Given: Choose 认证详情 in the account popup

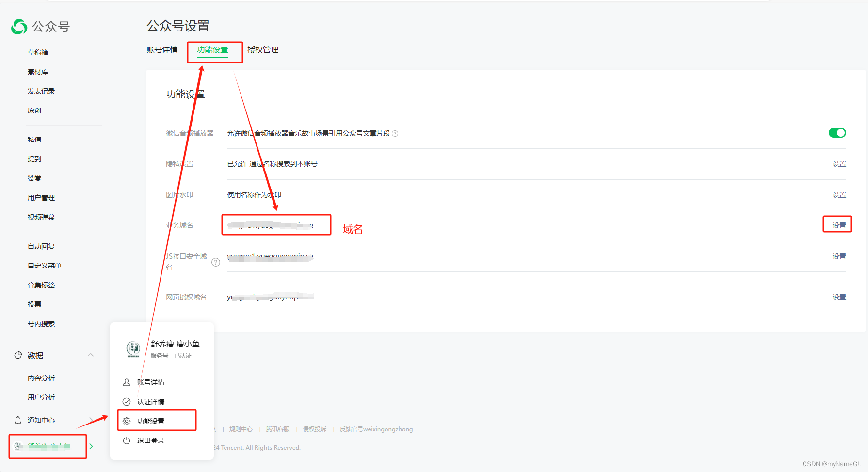Looking at the screenshot, I should click(x=151, y=402).
